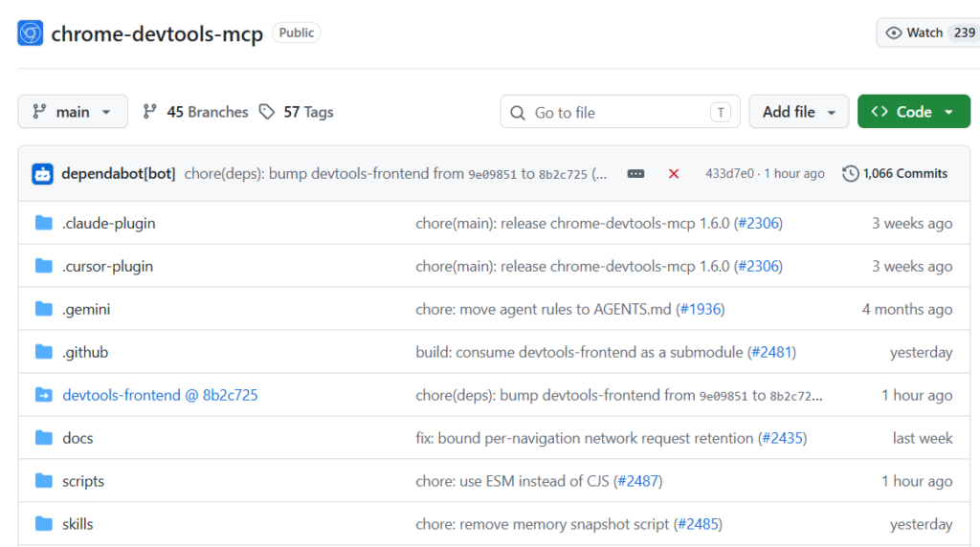The height and width of the screenshot is (547, 980).
Task: Click the folder icon for .cursor-plugin
Action: (44, 266)
